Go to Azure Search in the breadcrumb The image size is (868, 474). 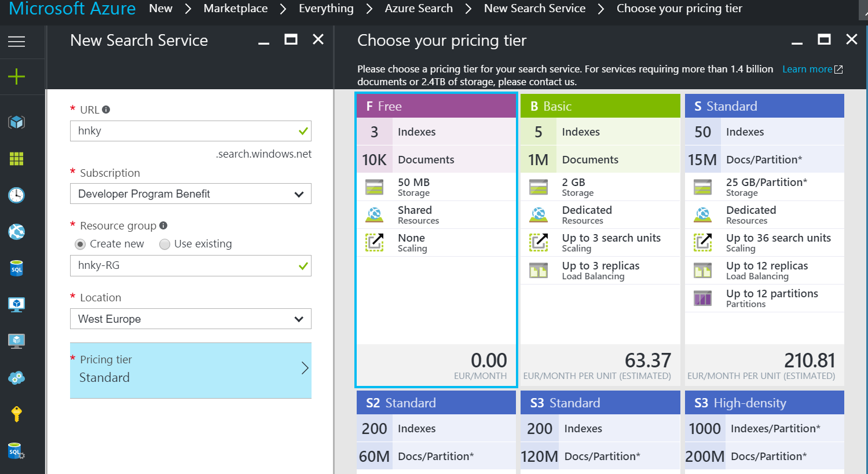419,9
